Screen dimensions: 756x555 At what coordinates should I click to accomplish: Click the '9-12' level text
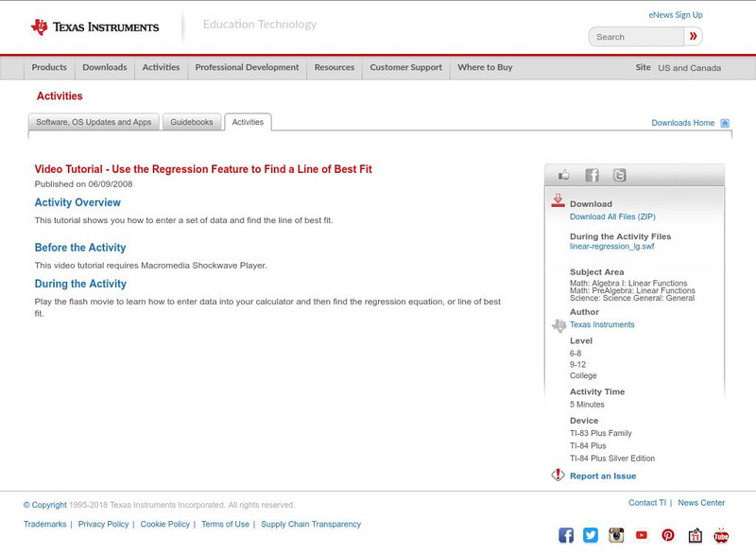pos(577,365)
